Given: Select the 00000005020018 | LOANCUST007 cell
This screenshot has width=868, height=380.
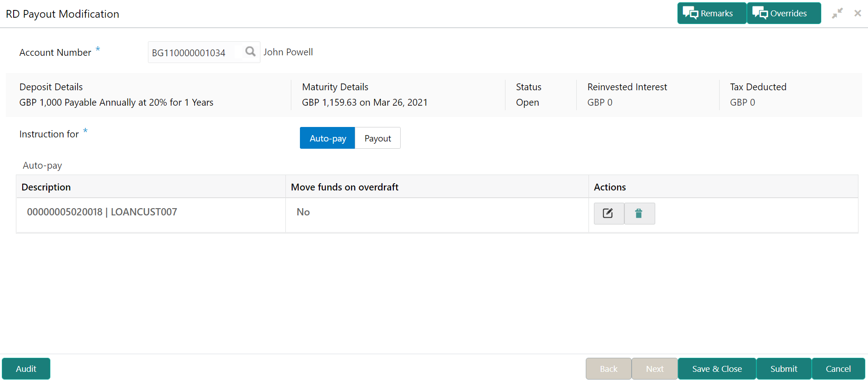Looking at the screenshot, I should [151, 215].
